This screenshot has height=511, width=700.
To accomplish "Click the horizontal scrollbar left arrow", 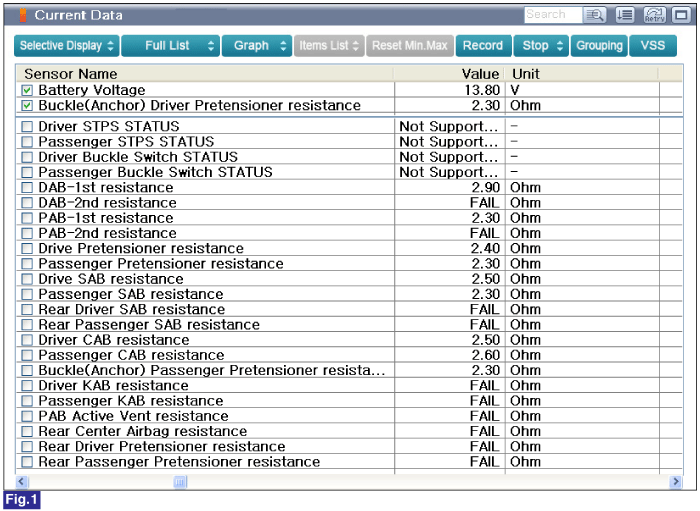I will tap(22, 482).
